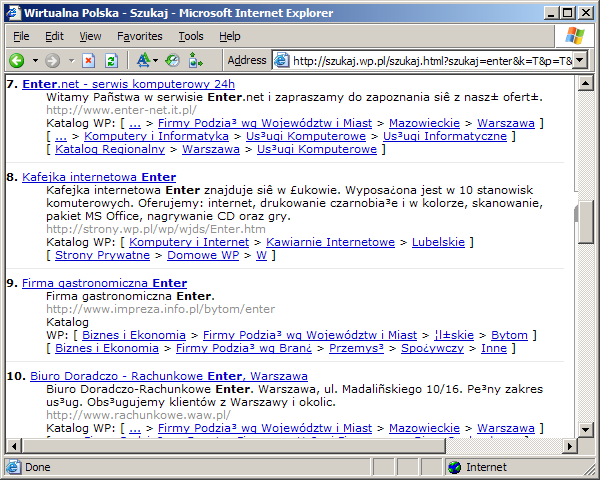Click the URL text 'http://www.enter-net.it.pl/'
Image resolution: width=600 pixels, height=480 pixels.
coord(121,110)
